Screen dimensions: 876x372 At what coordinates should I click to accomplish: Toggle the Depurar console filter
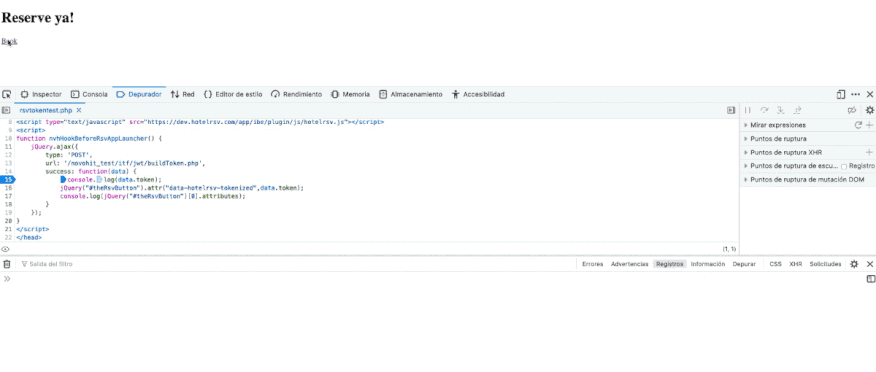pyautogui.click(x=744, y=264)
